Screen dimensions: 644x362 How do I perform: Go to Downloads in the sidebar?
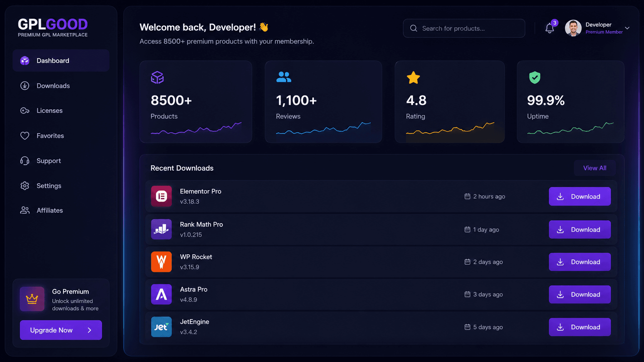(x=53, y=86)
